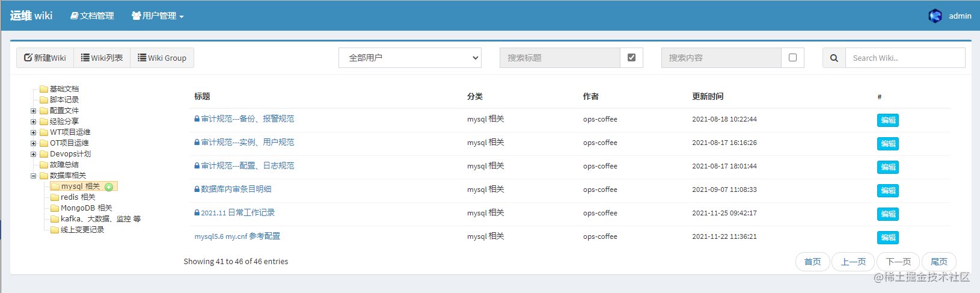Viewport: 980px width, 293px height.
Task: Edit the 审计规范---配置、日志规范 row
Action: click(x=888, y=167)
